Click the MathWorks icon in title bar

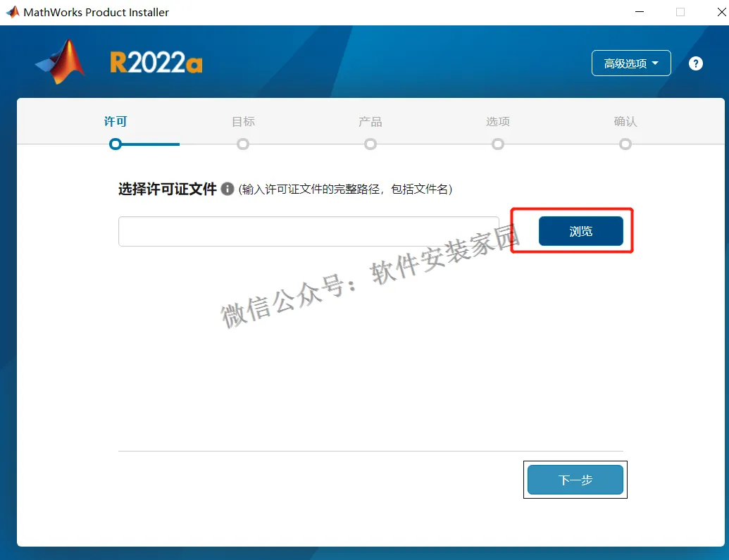coord(12,12)
